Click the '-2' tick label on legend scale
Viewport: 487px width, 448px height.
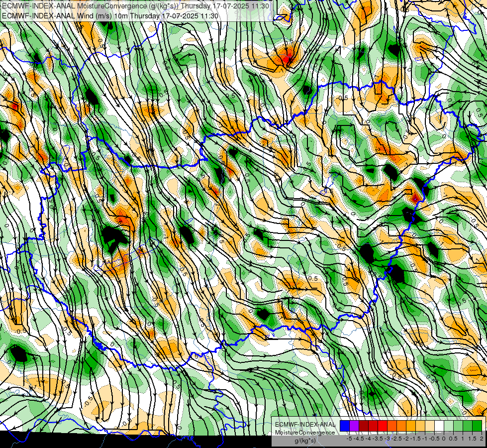pyautogui.click(x=406, y=439)
